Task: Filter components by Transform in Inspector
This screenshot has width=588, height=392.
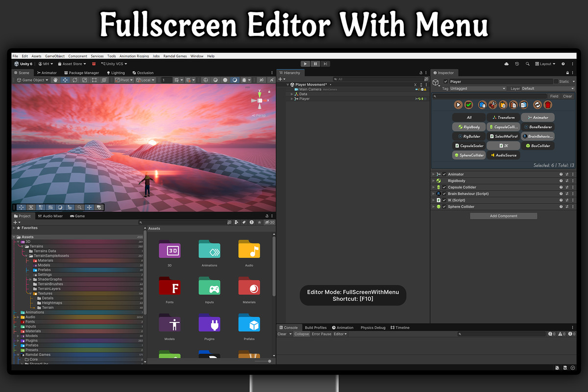Action: coord(504,118)
